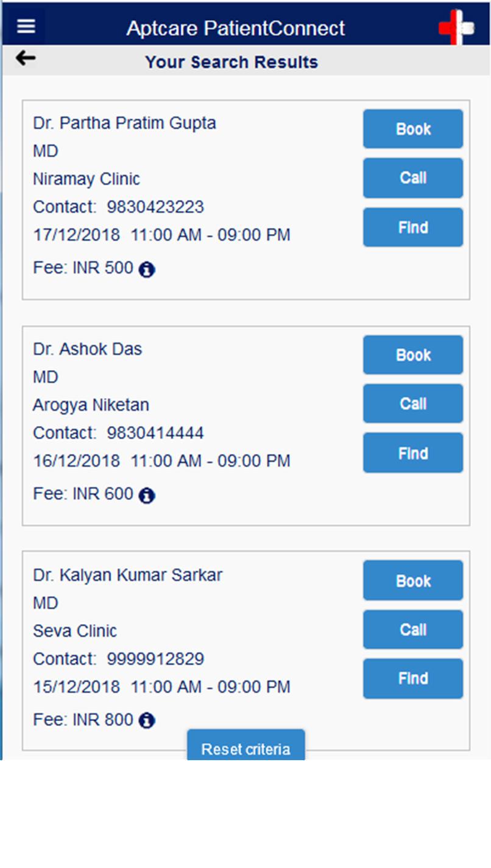Click the red cross Aptcare logo
This screenshot has height=868, width=491.
(x=456, y=27)
